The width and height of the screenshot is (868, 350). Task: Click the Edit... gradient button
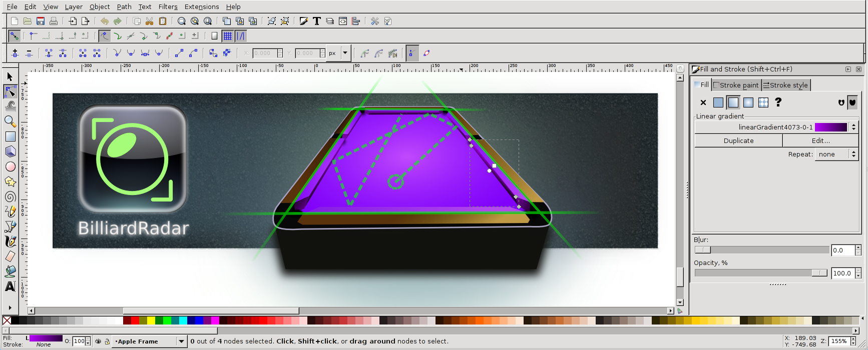tap(820, 141)
